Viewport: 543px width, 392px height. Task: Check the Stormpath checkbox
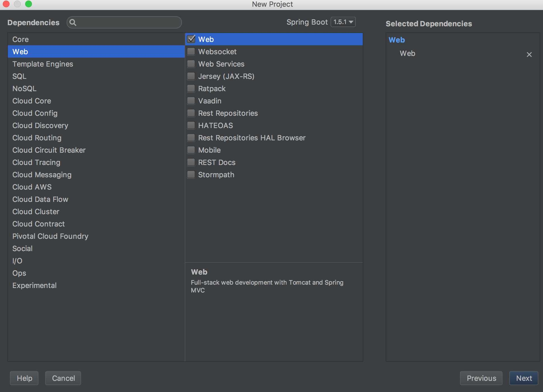click(x=191, y=174)
